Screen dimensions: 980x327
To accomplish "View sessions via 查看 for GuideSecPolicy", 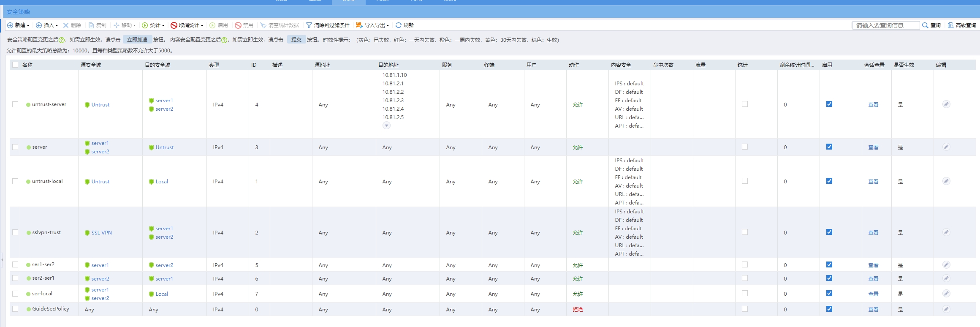I will coord(873,310).
